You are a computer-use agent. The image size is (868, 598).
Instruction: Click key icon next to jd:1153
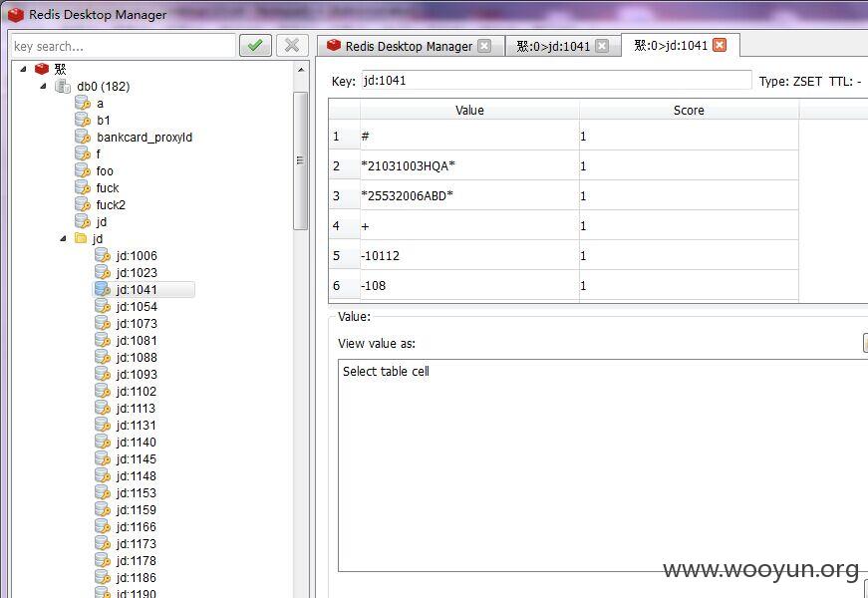pos(103,492)
